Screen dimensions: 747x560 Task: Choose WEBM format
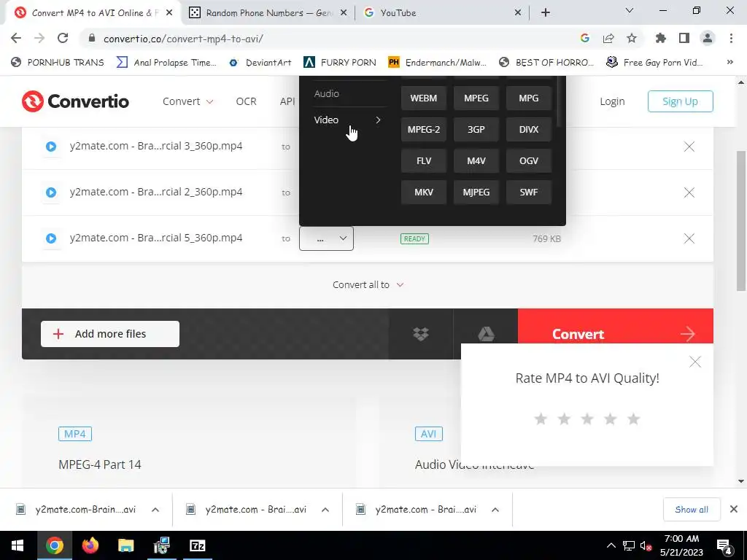coord(424,98)
